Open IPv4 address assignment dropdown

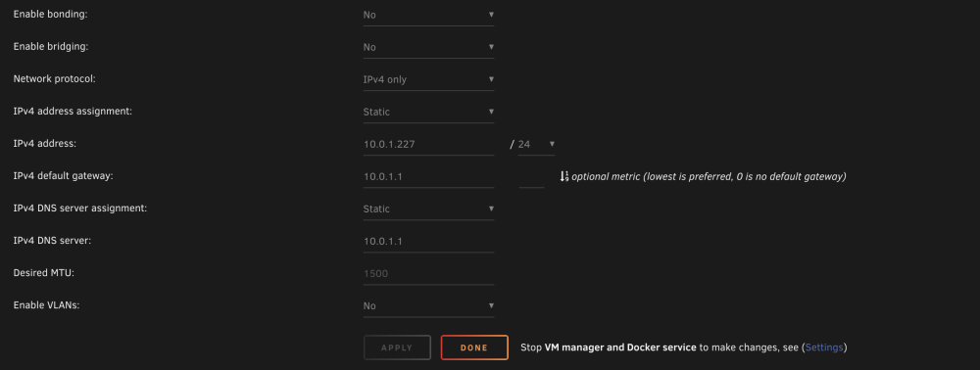(429, 112)
